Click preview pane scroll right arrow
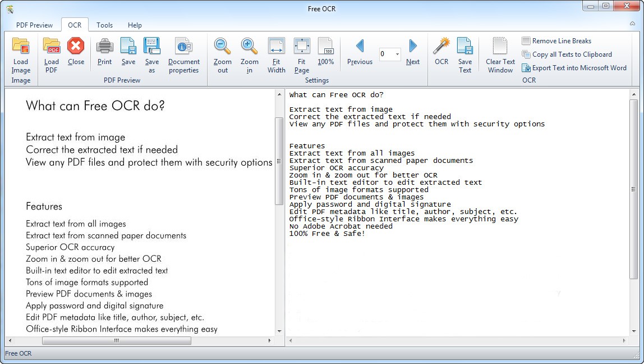 (x=269, y=340)
